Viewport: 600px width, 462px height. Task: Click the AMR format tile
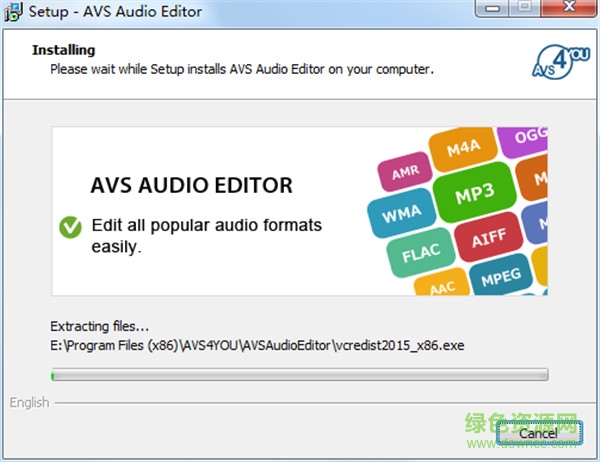coord(405,172)
